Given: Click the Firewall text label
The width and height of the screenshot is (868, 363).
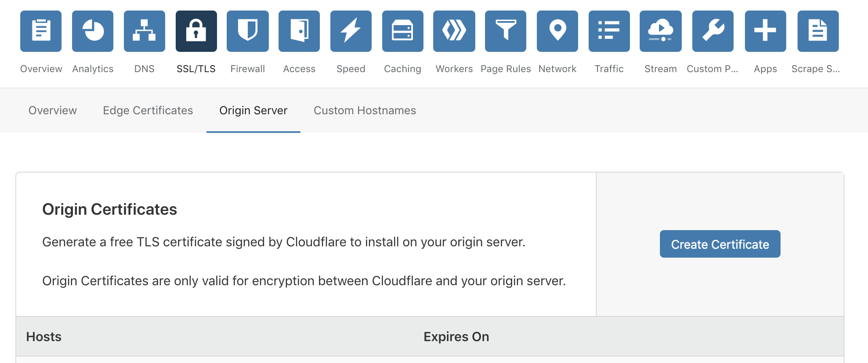Looking at the screenshot, I should pos(248,69).
